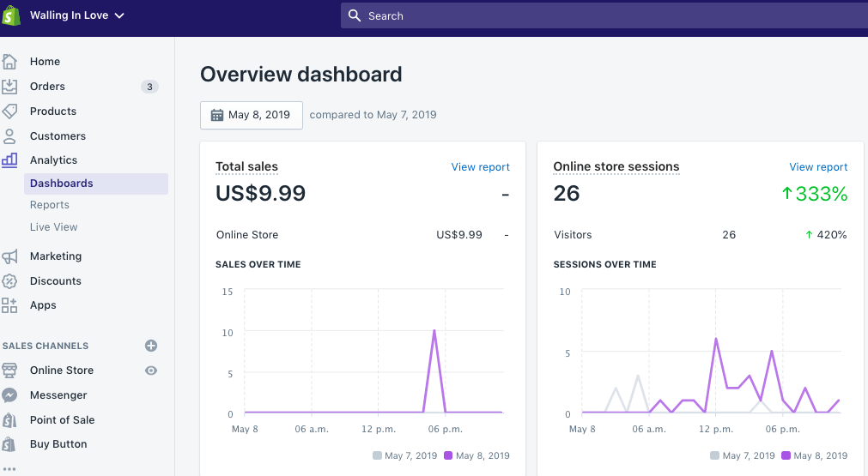Add a sales channel with plus icon
The width and height of the screenshot is (868, 476).
pos(151,346)
